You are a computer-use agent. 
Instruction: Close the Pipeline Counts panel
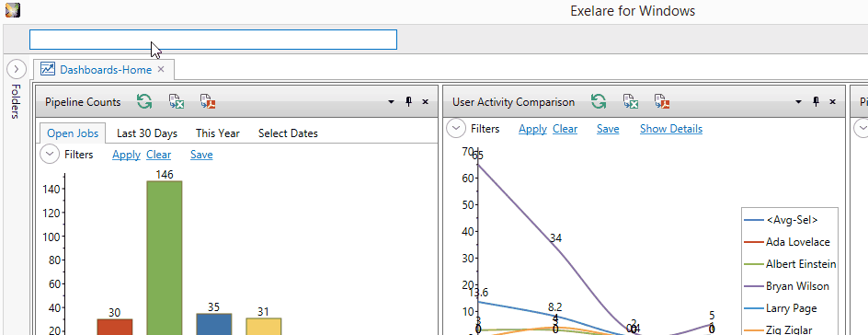(425, 102)
